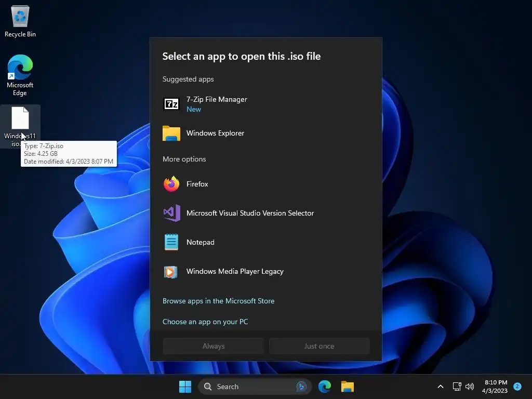This screenshot has width=532, height=399.
Task: Show hidden system tray icons
Action: pyautogui.click(x=441, y=387)
